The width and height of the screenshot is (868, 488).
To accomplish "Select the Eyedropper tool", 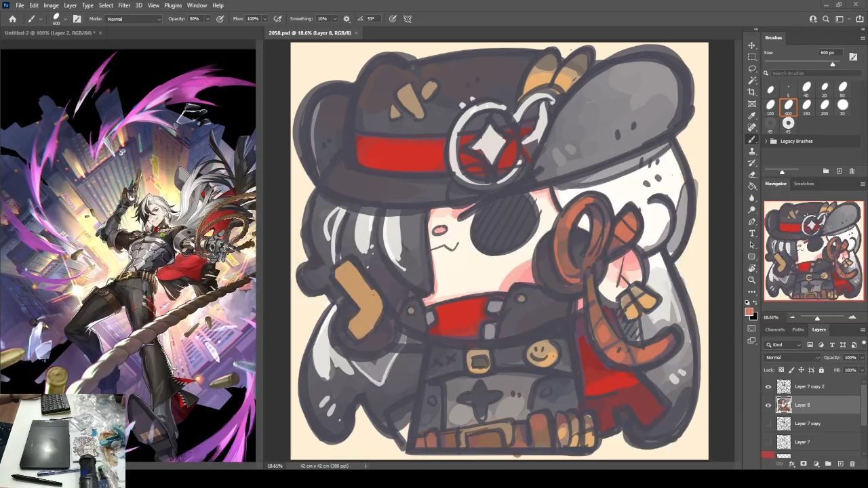I will 752,116.
